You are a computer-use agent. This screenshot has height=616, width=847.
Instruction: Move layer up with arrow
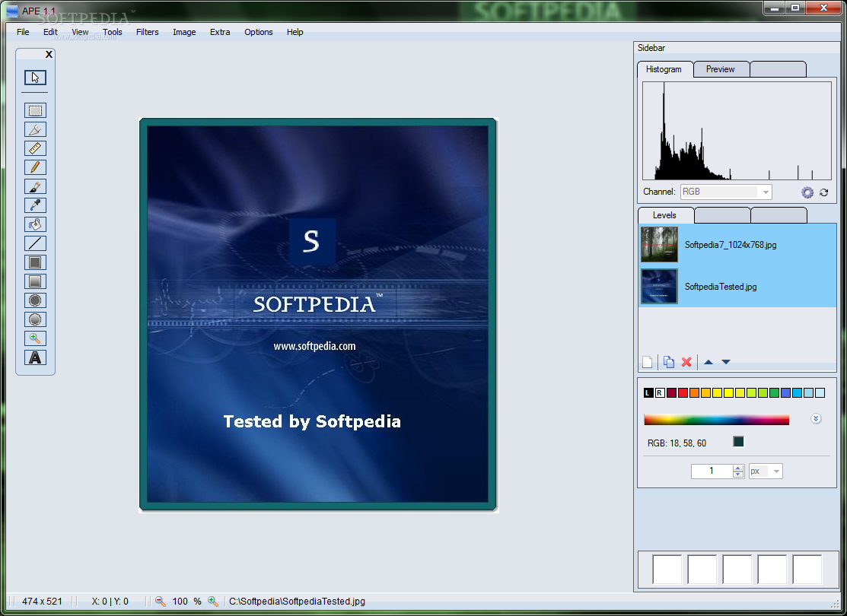pos(708,362)
